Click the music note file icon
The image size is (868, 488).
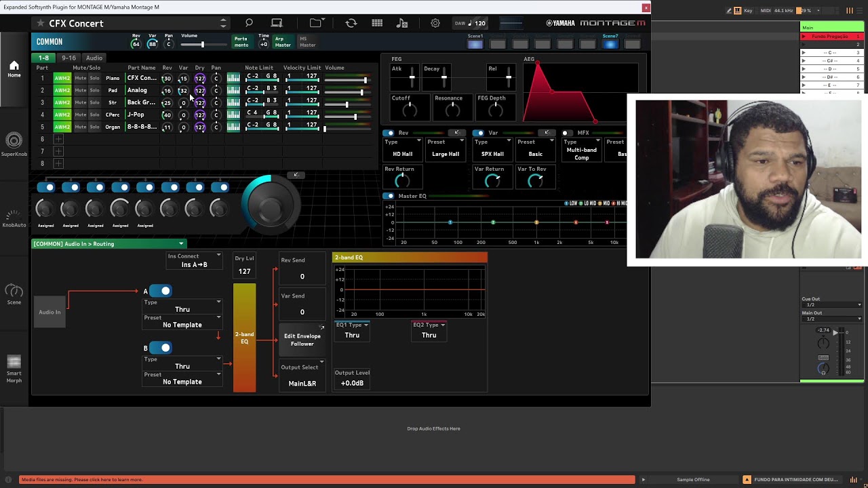coord(402,23)
